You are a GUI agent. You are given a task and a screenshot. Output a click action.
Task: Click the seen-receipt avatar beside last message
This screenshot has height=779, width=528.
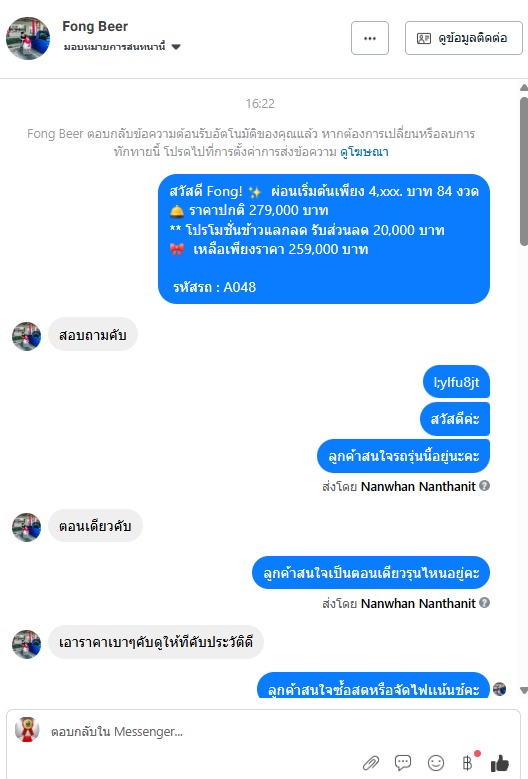click(x=499, y=689)
